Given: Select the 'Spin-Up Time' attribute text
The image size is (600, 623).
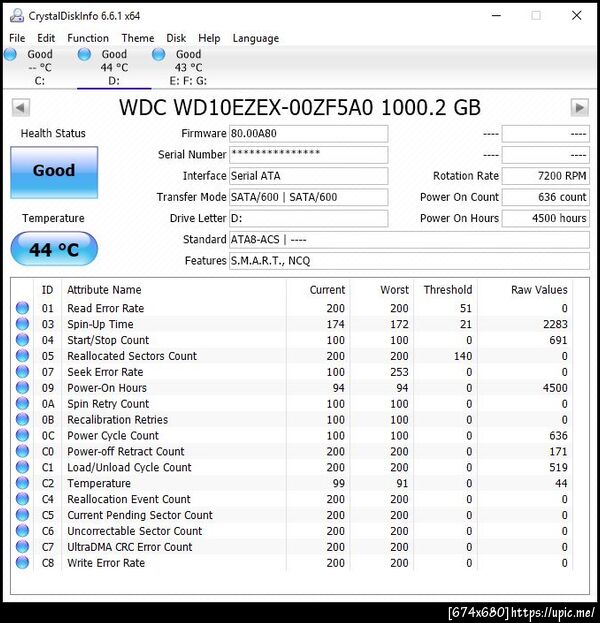Looking at the screenshot, I should coord(100,324).
